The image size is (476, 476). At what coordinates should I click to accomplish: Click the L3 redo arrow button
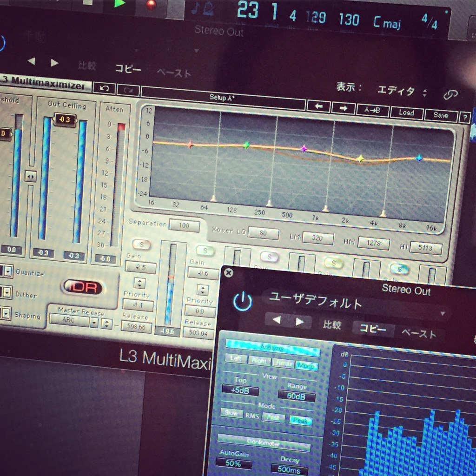pyautogui.click(x=128, y=91)
